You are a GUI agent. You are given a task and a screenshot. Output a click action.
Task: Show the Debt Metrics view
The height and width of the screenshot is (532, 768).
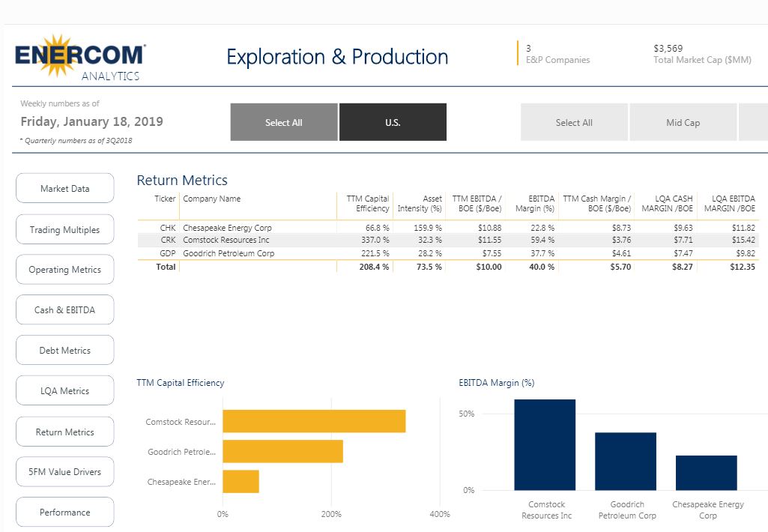tap(64, 351)
